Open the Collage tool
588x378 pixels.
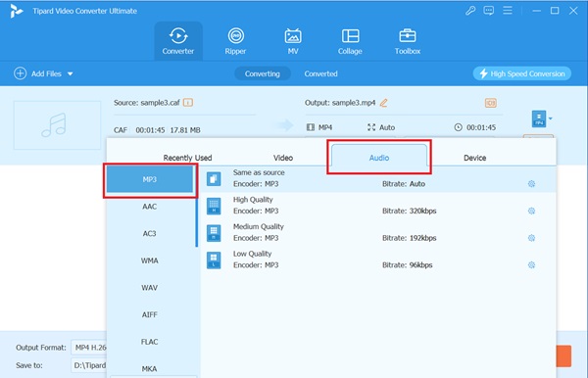[x=350, y=41]
